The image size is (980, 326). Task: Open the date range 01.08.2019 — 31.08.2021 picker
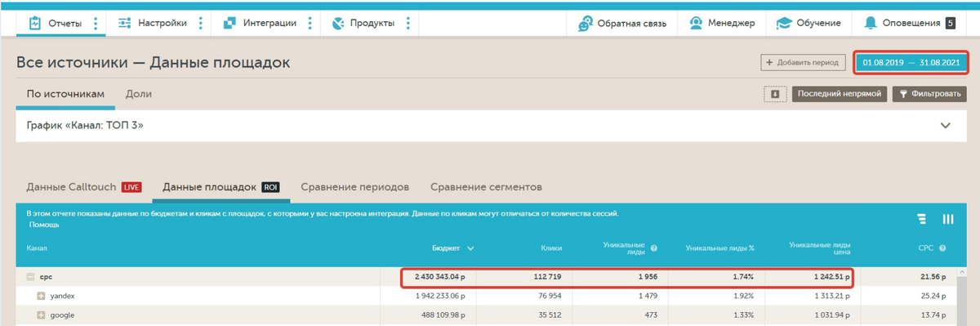coord(911,62)
